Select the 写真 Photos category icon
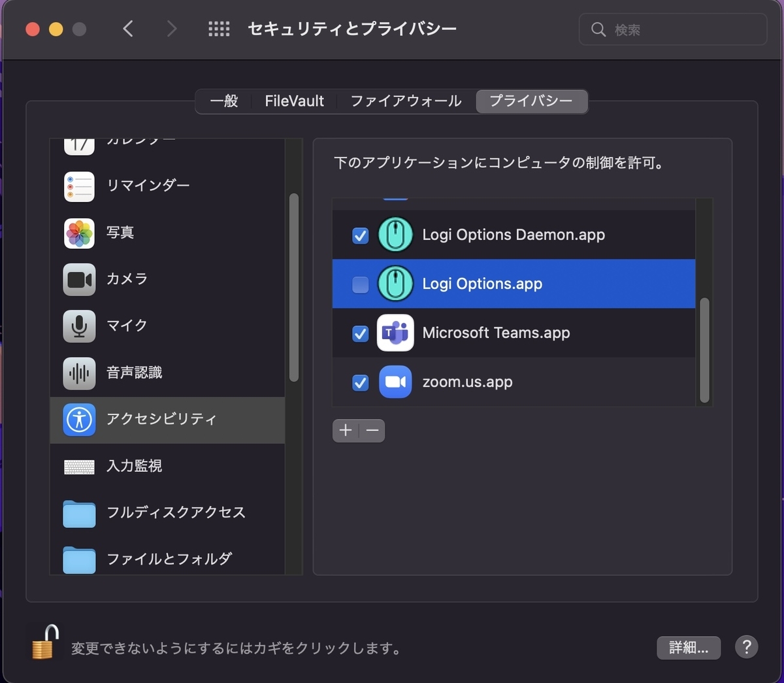 pos(78,233)
